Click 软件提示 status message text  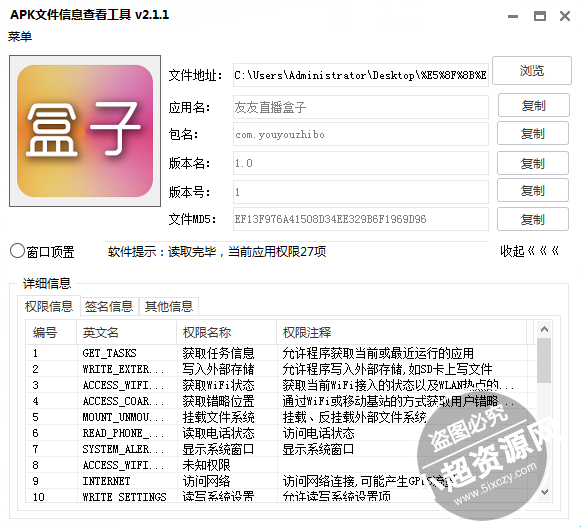[x=217, y=252]
